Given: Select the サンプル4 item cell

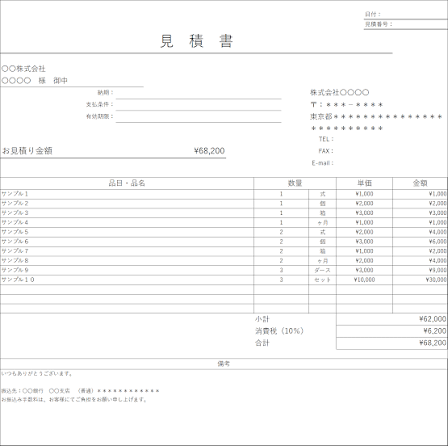Looking at the screenshot, I should pos(127,222).
